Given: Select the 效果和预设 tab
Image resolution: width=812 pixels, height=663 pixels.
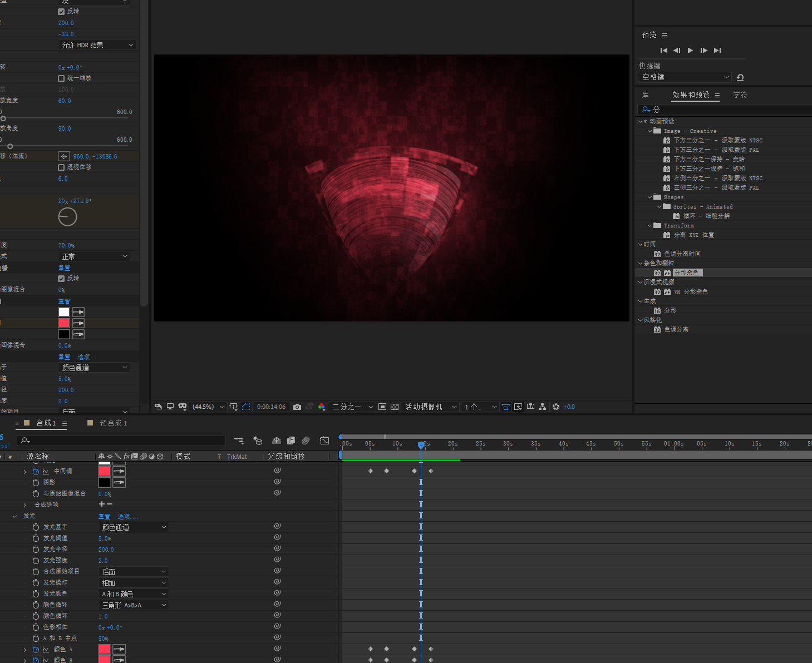Looking at the screenshot, I should (691, 95).
